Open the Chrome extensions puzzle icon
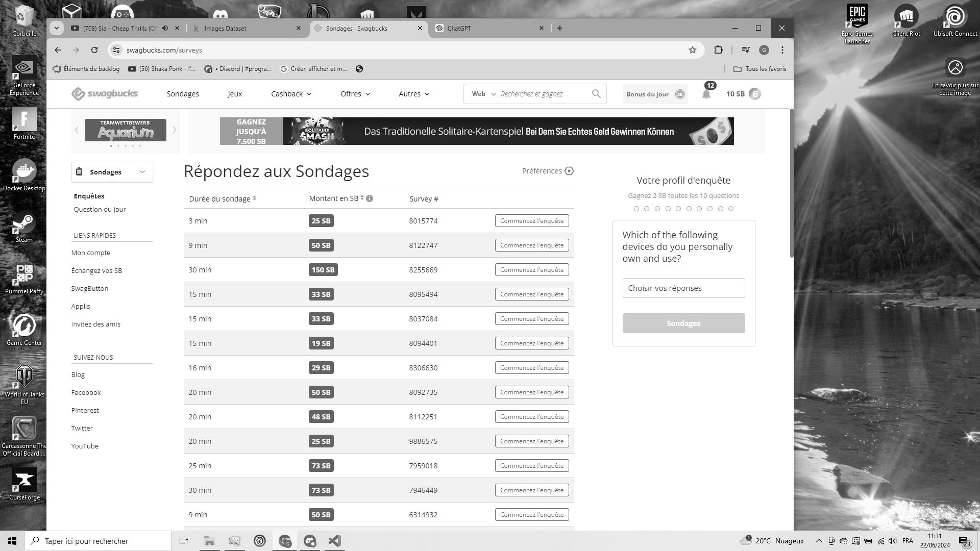The image size is (980, 551). 718,50
